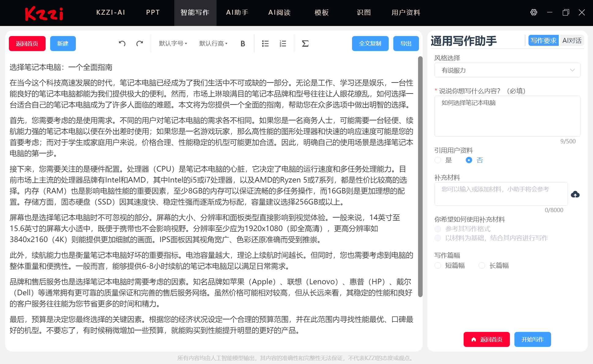Upload material via the cloud upload icon

575,194
